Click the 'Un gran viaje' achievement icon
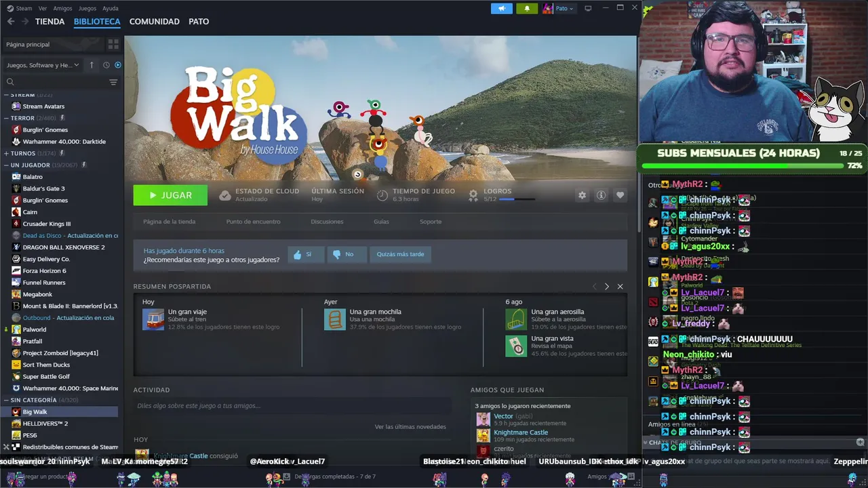The image size is (868, 488). (x=153, y=319)
